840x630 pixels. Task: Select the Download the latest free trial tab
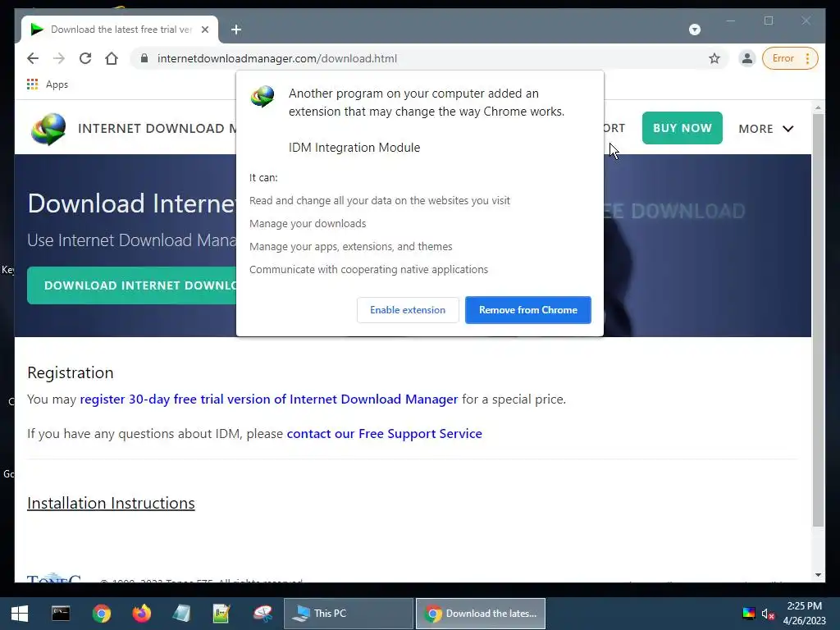click(x=120, y=30)
